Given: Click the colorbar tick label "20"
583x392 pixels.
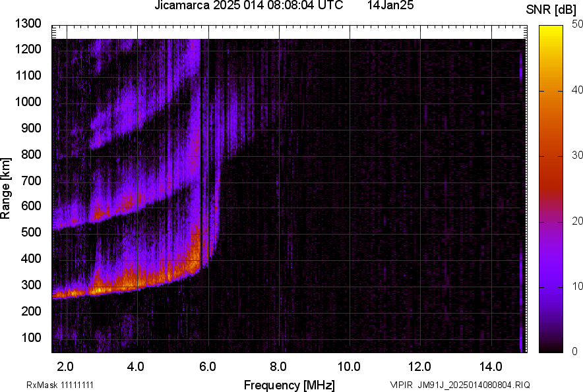Looking at the screenshot, I should (x=578, y=221).
